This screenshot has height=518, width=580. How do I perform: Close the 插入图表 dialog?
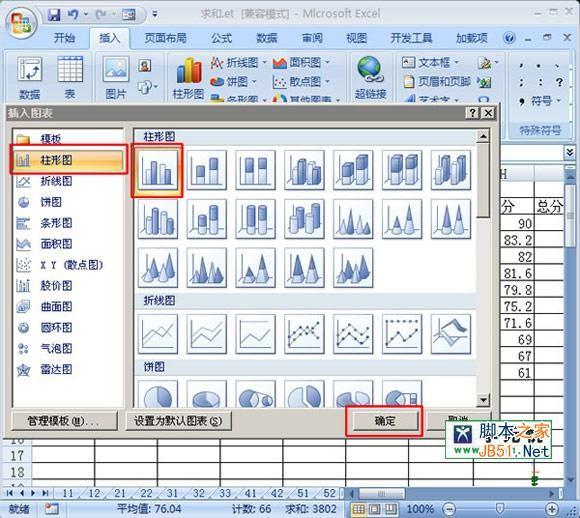[x=488, y=113]
